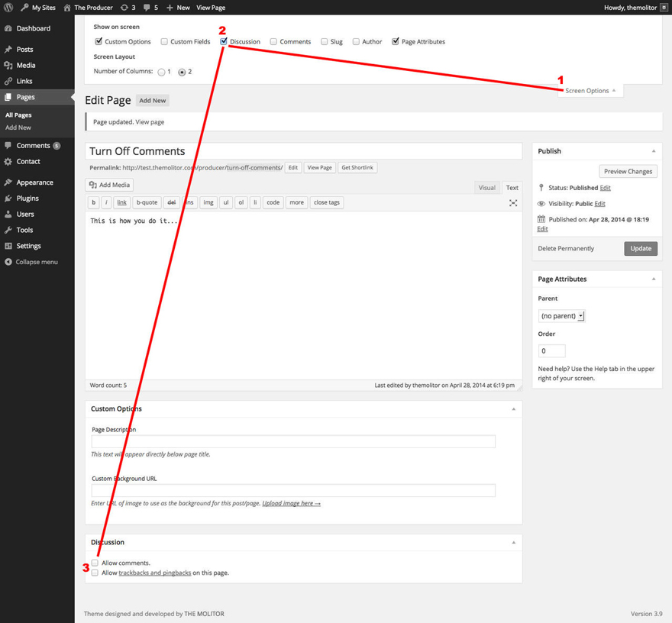Open the New menu in admin bar
672x623 pixels.
point(178,8)
